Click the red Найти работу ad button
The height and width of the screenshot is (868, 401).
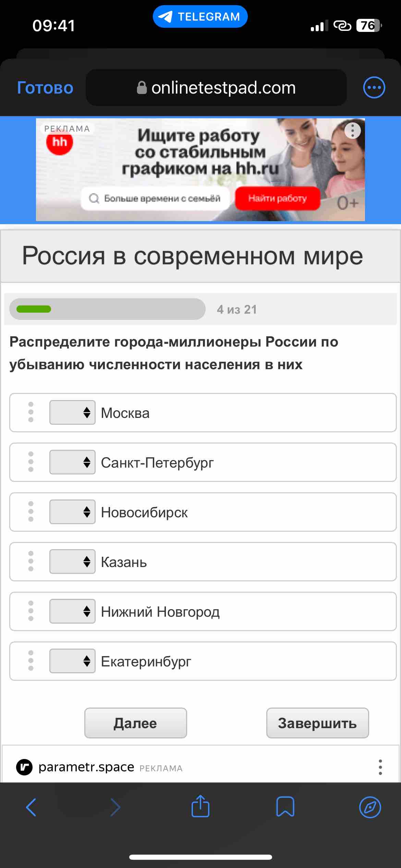pos(278,198)
